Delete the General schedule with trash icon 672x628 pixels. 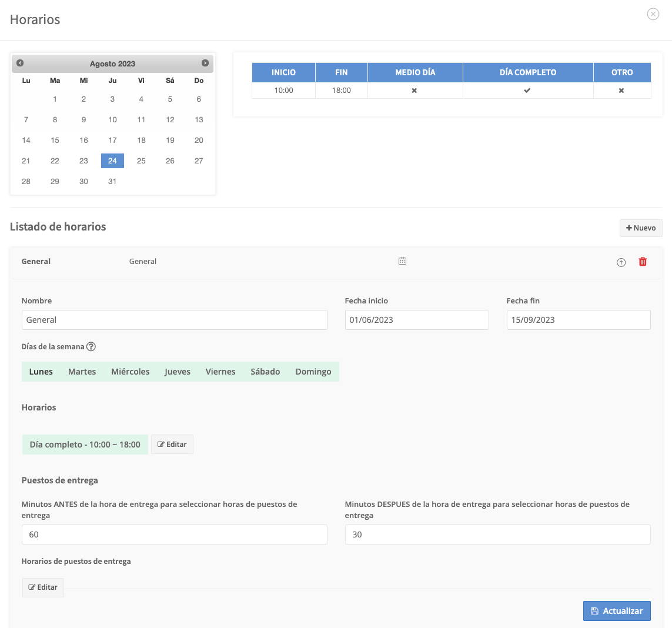[643, 262]
